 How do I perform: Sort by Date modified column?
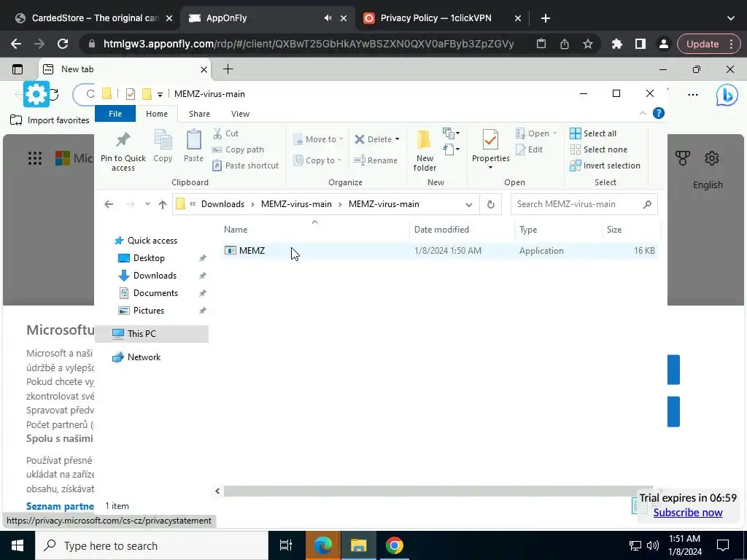(462, 230)
